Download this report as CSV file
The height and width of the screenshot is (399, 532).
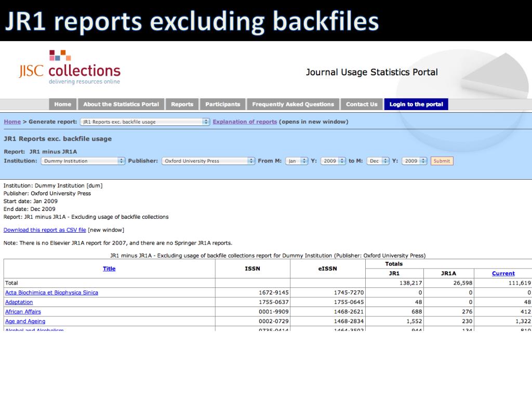tap(45, 230)
